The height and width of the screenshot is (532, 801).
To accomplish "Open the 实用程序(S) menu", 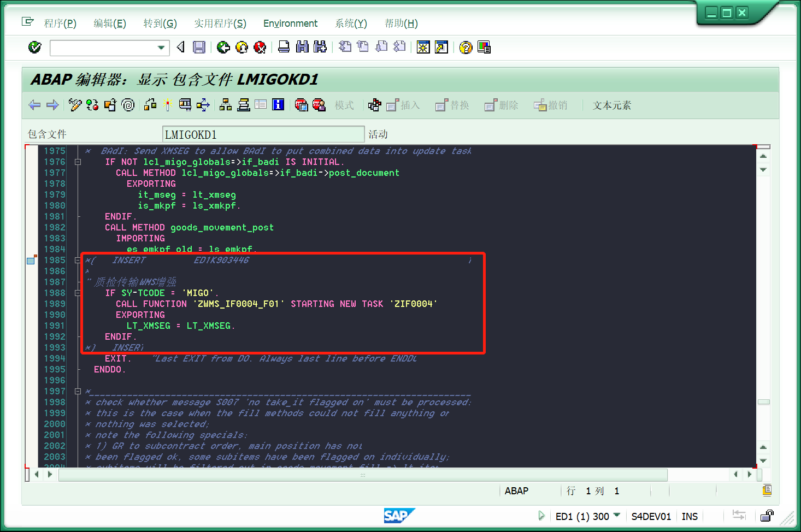I will click(220, 23).
